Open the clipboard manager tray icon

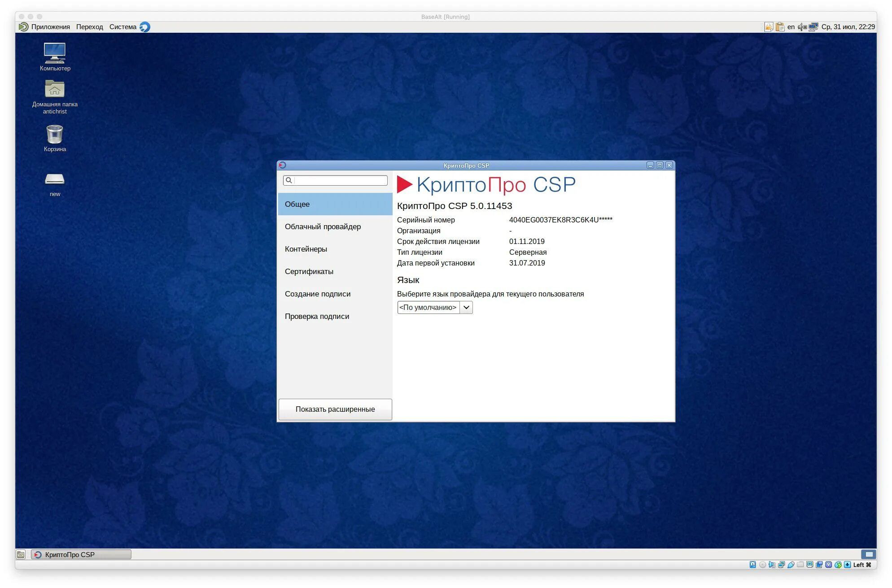click(780, 27)
